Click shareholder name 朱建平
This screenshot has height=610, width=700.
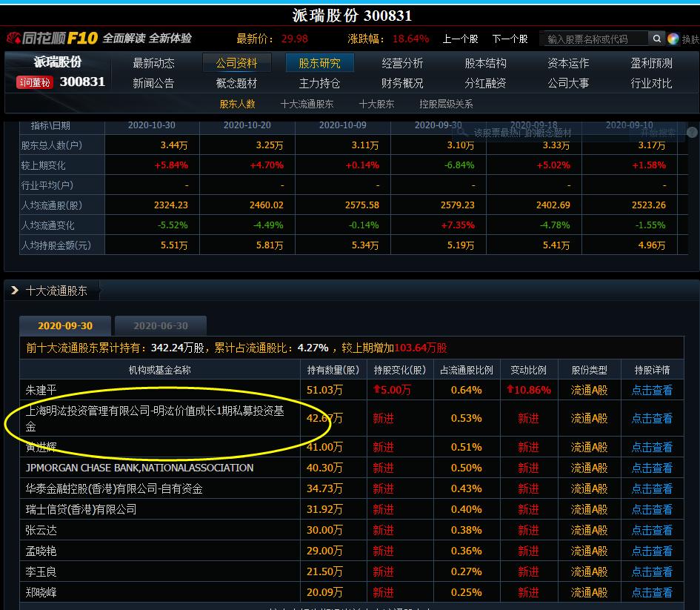click(x=41, y=390)
